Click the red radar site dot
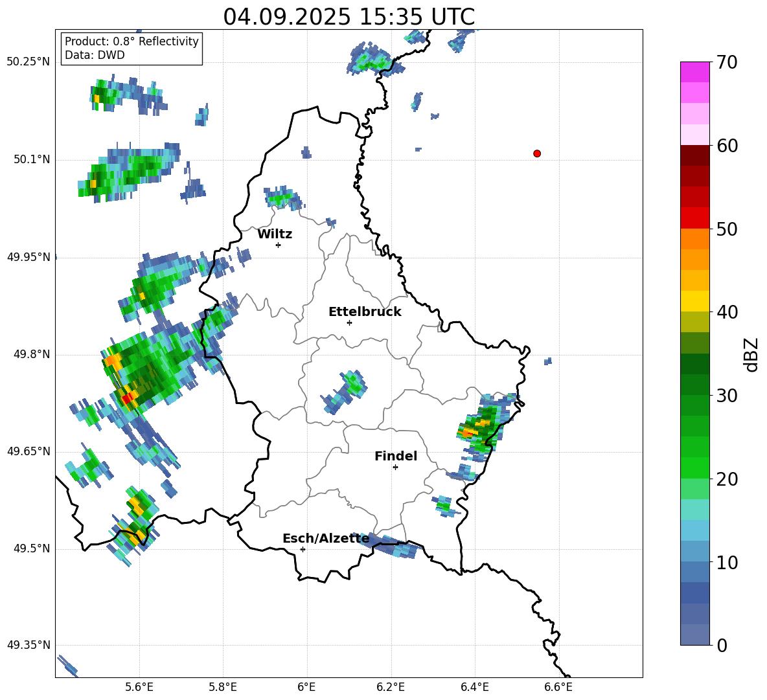 coord(537,153)
